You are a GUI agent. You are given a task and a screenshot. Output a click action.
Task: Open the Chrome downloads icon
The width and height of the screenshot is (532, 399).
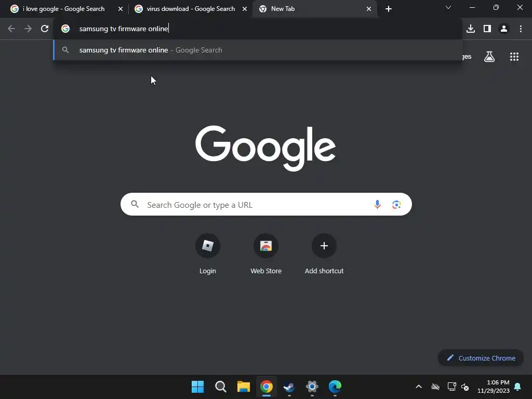point(470,29)
